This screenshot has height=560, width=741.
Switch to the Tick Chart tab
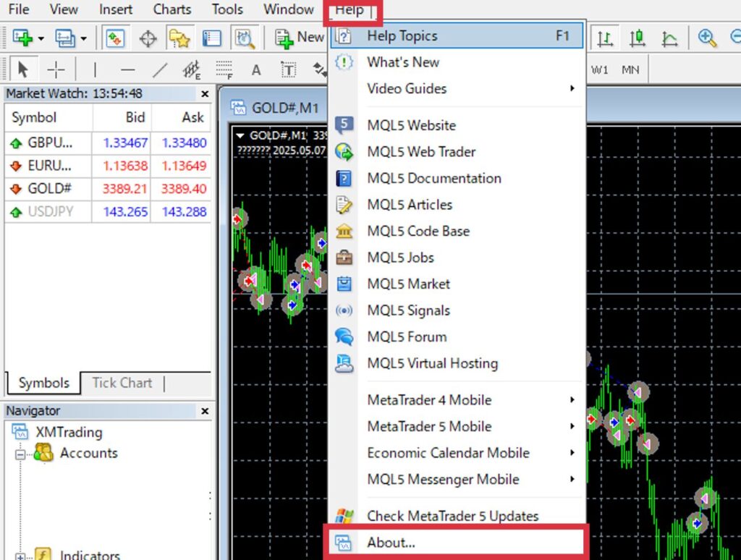pos(122,383)
